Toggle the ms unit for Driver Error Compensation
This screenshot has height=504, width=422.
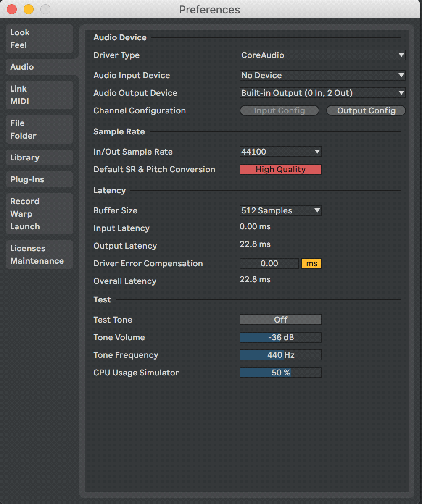[x=311, y=263]
